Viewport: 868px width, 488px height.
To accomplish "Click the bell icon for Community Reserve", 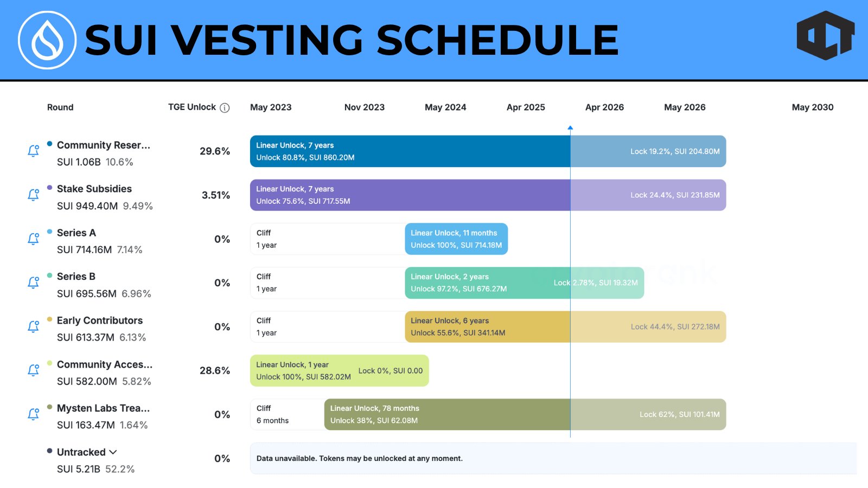I will pyautogui.click(x=33, y=151).
